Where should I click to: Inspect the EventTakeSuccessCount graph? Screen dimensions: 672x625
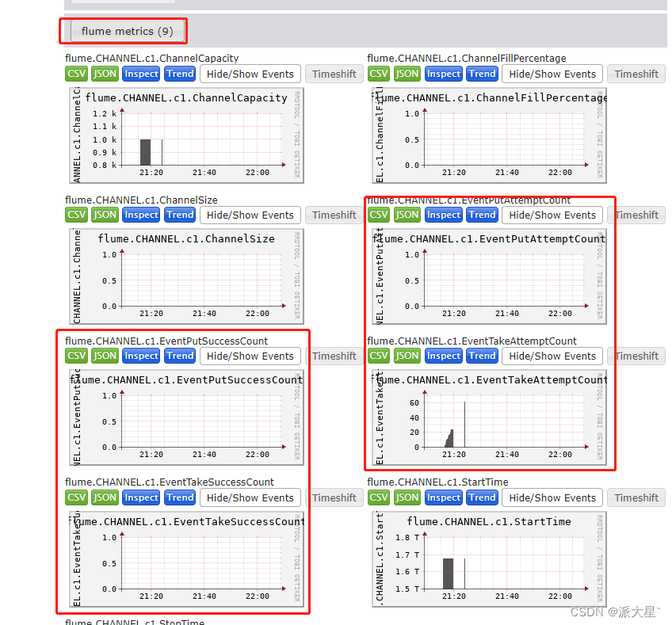pos(141,497)
